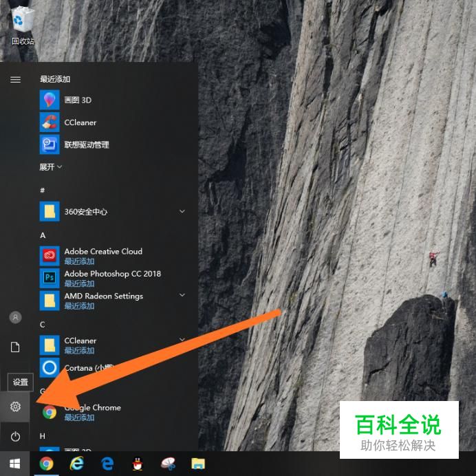Image resolution: width=476 pixels, height=476 pixels.
Task: Open the 360安全中心 folder
Action: tap(112, 212)
